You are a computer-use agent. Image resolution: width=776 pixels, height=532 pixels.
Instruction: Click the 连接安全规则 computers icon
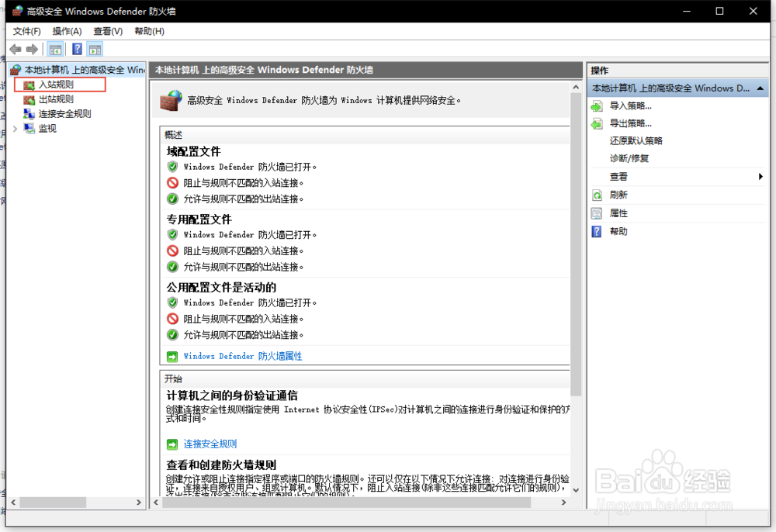click(x=29, y=114)
